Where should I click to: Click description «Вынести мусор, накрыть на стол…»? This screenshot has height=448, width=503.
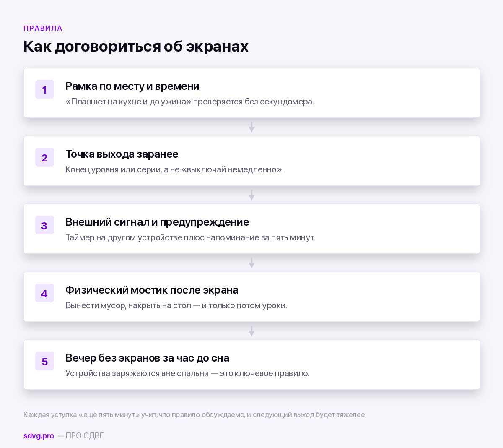[x=176, y=305]
